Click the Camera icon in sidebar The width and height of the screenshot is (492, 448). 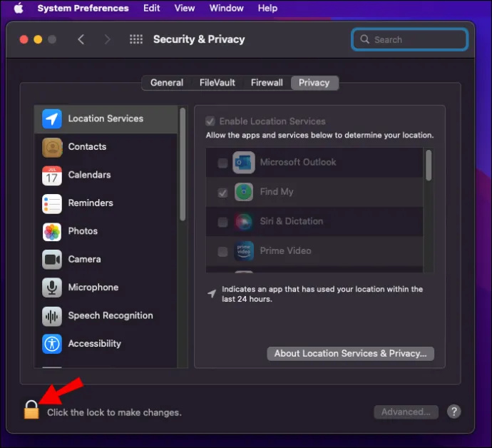52,260
